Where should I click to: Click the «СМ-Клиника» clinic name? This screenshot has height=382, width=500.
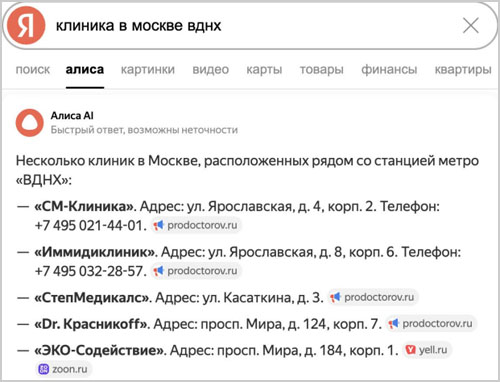pos(84,206)
